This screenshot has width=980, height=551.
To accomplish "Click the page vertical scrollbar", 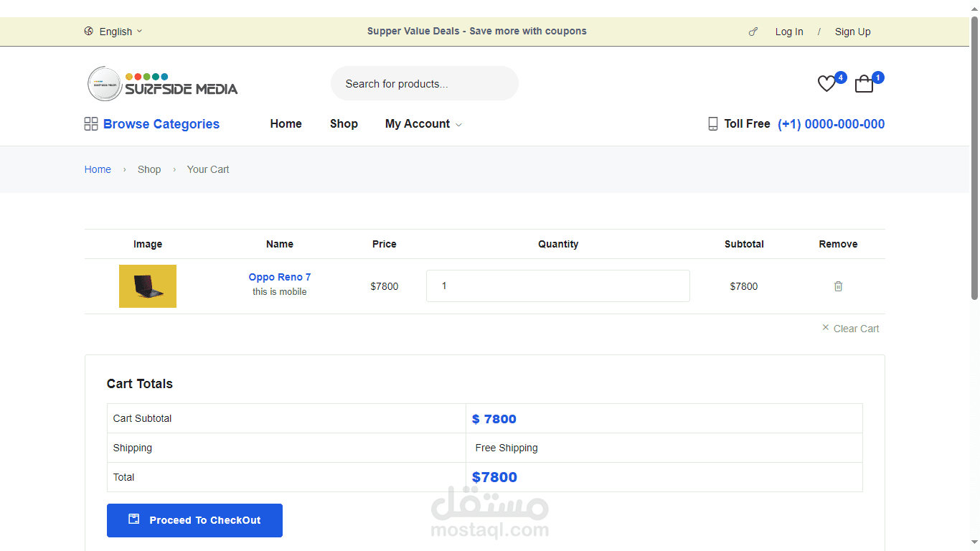I will click(x=974, y=158).
